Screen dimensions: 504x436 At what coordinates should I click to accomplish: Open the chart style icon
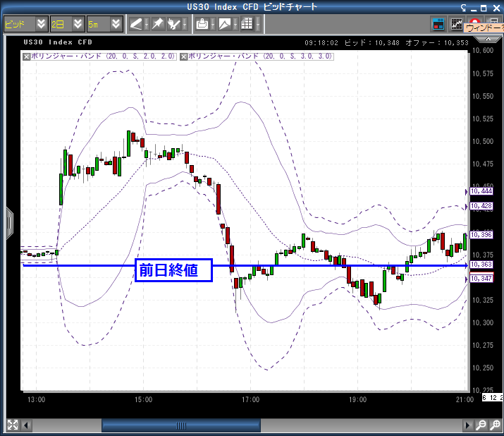[x=225, y=23]
